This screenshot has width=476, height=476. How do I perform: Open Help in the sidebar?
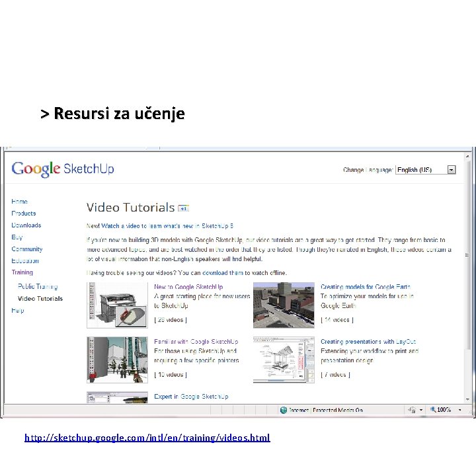(18, 310)
